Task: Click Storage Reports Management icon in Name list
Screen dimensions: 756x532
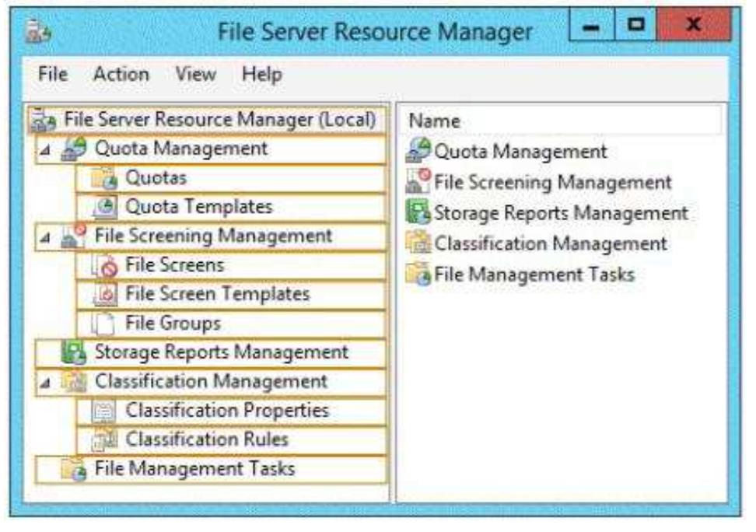Action: point(418,212)
